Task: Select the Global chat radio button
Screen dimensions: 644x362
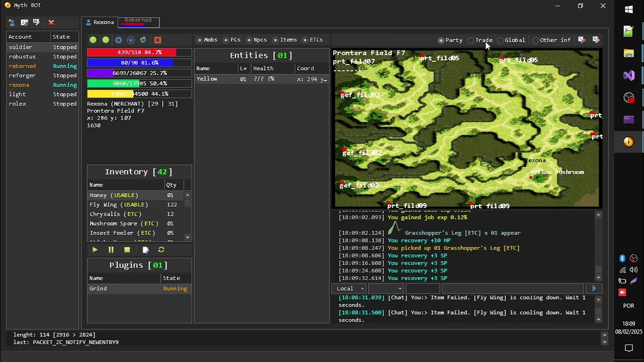Action: [x=511, y=40]
